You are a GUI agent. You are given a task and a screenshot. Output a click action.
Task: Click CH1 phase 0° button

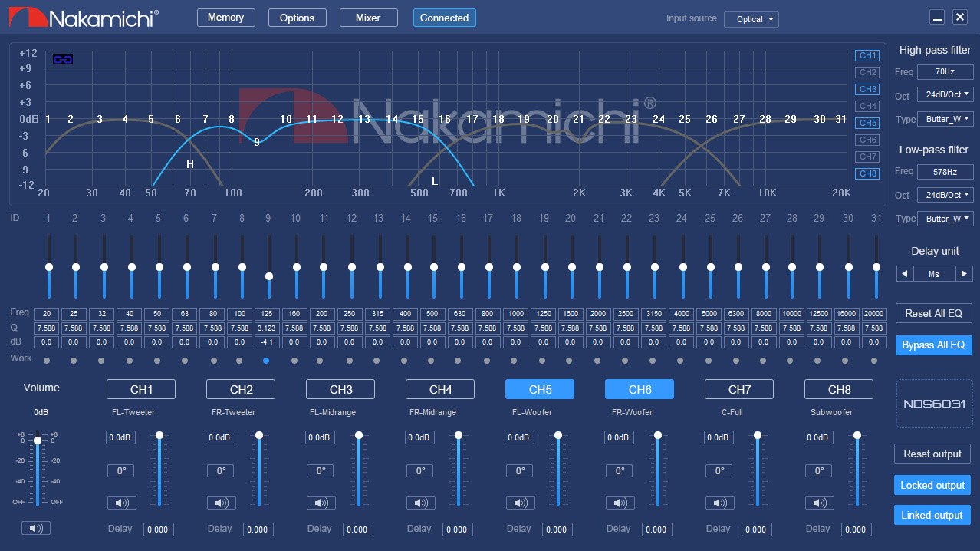coord(121,470)
